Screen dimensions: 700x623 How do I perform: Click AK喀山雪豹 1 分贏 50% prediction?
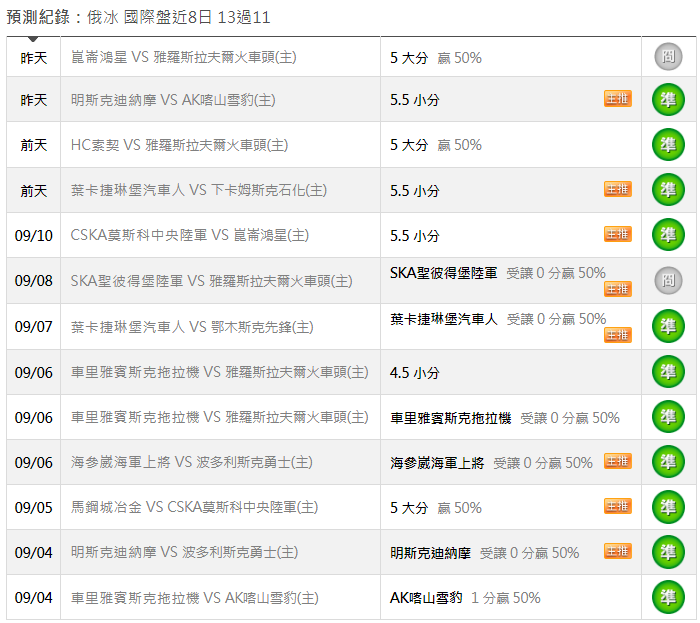point(465,598)
